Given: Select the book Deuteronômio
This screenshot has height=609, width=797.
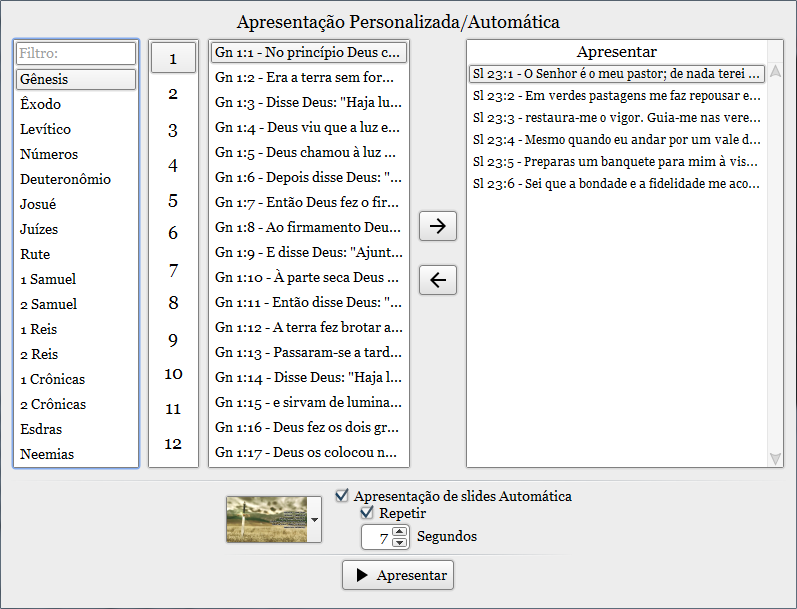Looking at the screenshot, I should (x=65, y=179).
